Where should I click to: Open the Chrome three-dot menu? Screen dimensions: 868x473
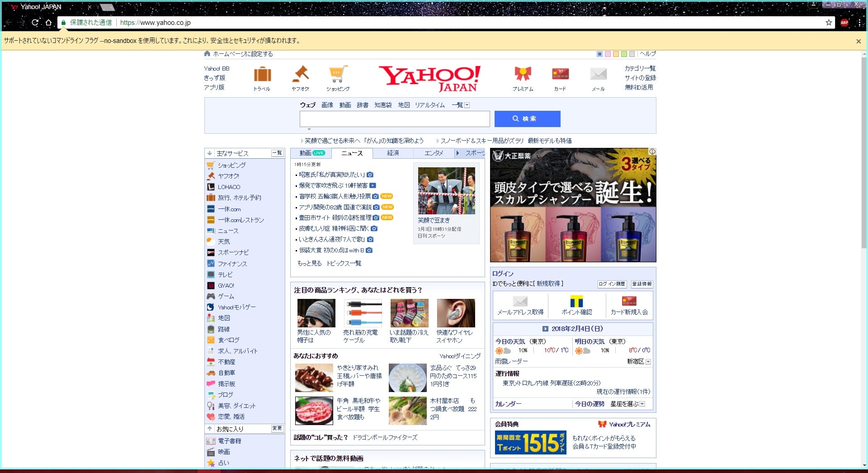point(859,23)
